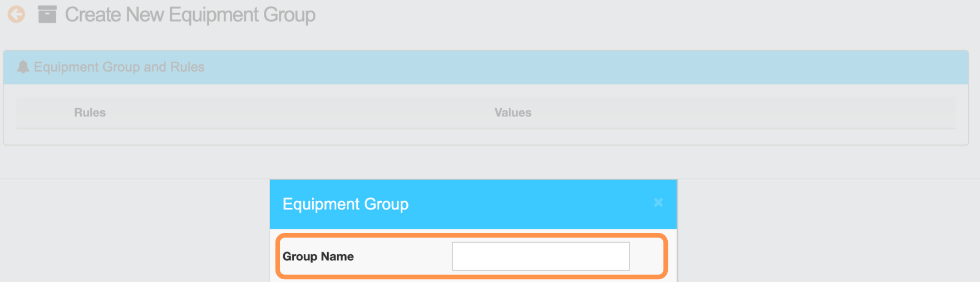This screenshot has height=282, width=980.
Task: Click the blue header bar of the dialog
Action: click(473, 204)
